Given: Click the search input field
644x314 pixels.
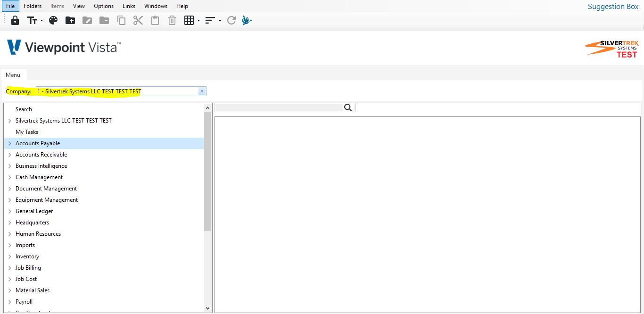Looking at the screenshot, I should point(279,107).
